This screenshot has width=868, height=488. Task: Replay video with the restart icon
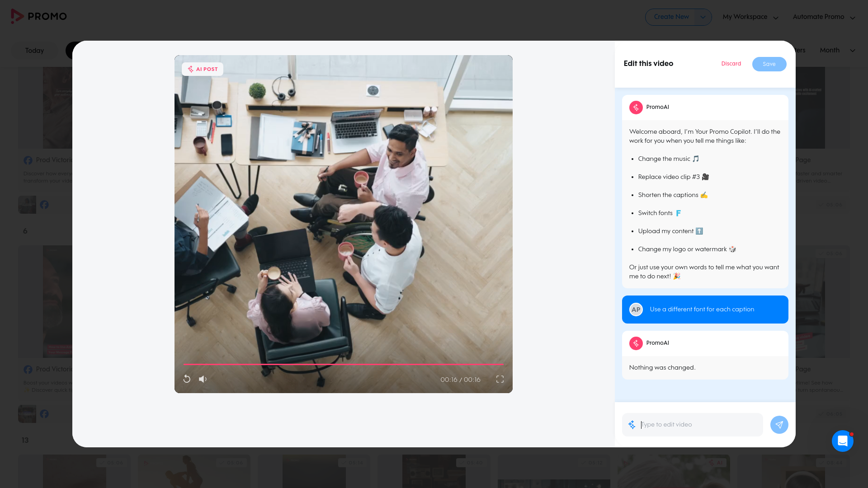[x=187, y=379]
